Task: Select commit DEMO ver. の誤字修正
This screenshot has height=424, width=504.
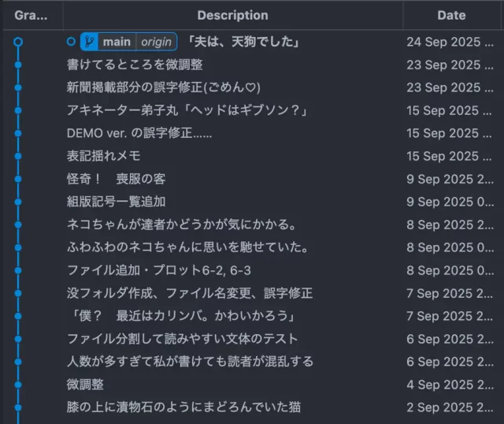Action: pos(139,133)
